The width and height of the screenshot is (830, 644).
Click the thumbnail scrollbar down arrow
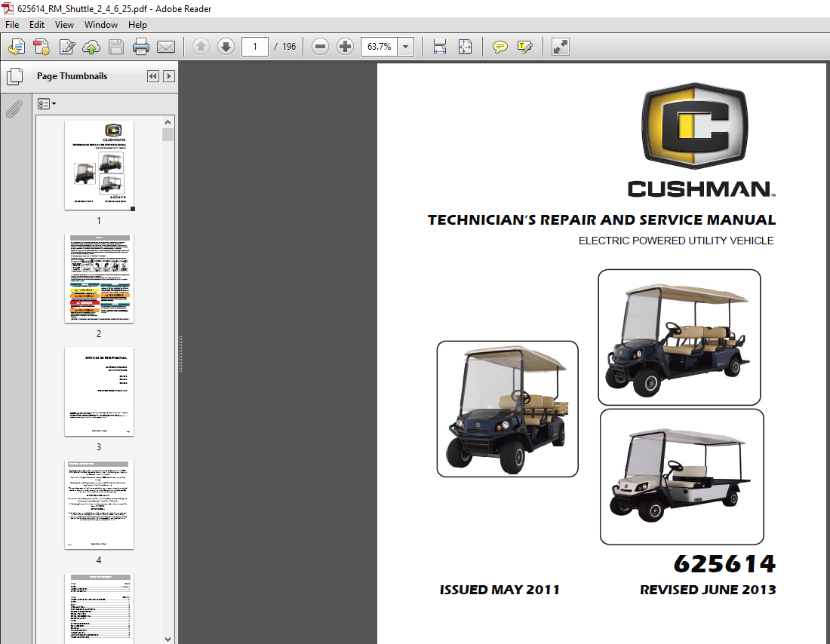point(168,639)
